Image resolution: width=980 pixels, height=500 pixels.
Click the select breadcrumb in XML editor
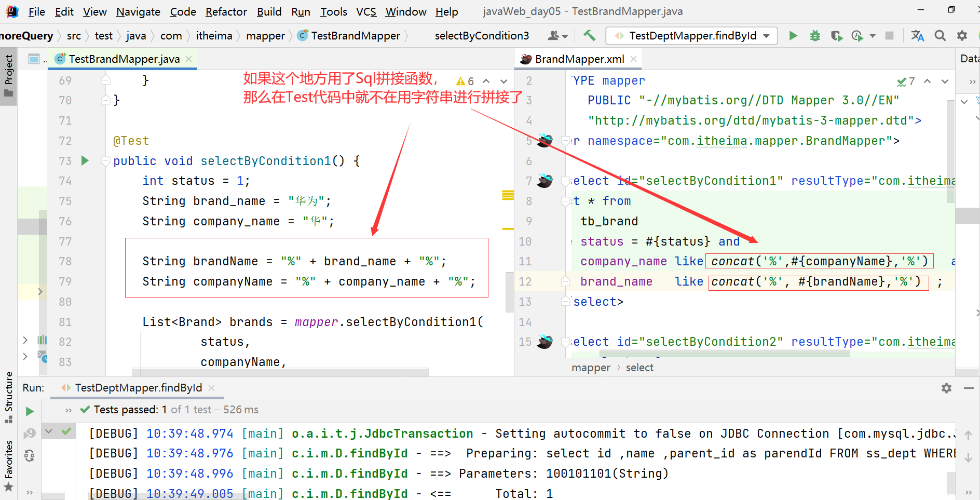[x=639, y=368]
